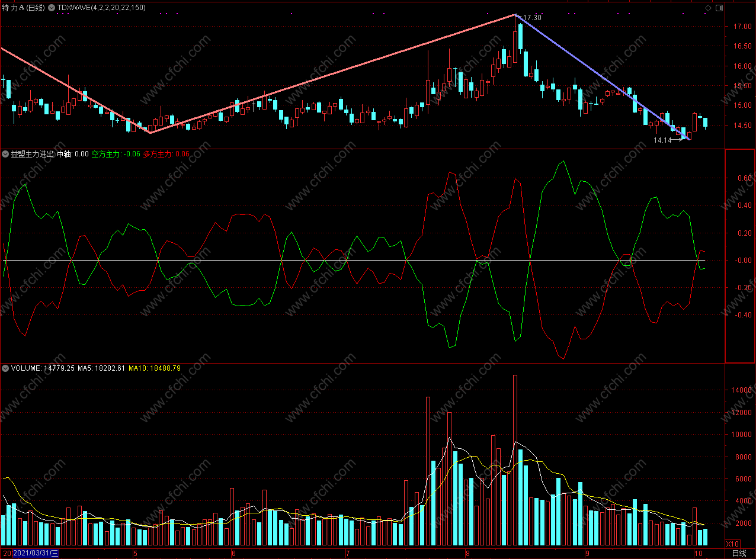Click the 16.00 price axis label
Screen dimensions: 756x559
click(743, 66)
